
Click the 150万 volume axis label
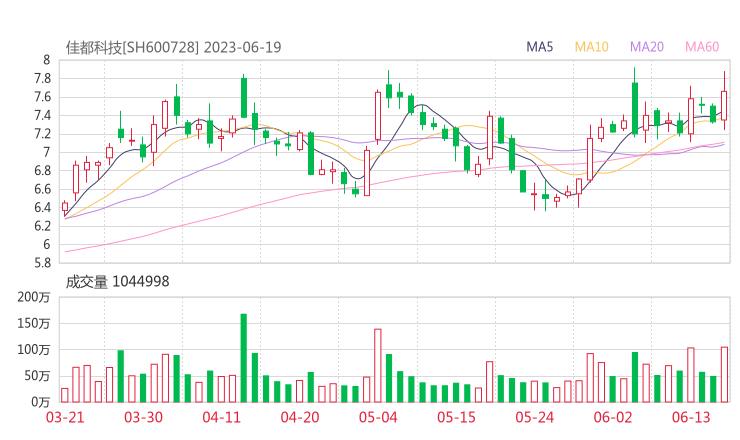[x=34, y=323]
